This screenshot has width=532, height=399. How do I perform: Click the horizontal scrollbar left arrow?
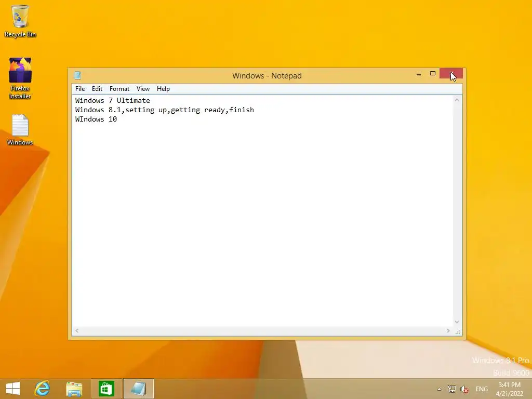[x=77, y=330]
